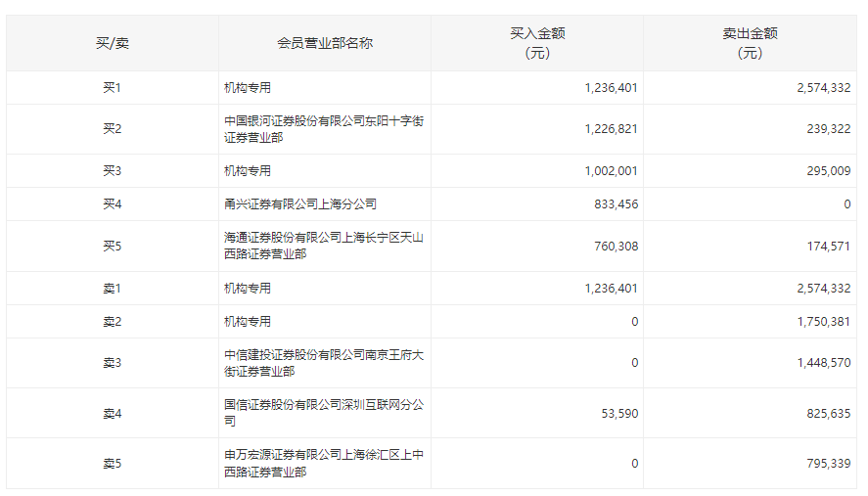
Task: Select sell amount 1,750,381
Action: (823, 322)
